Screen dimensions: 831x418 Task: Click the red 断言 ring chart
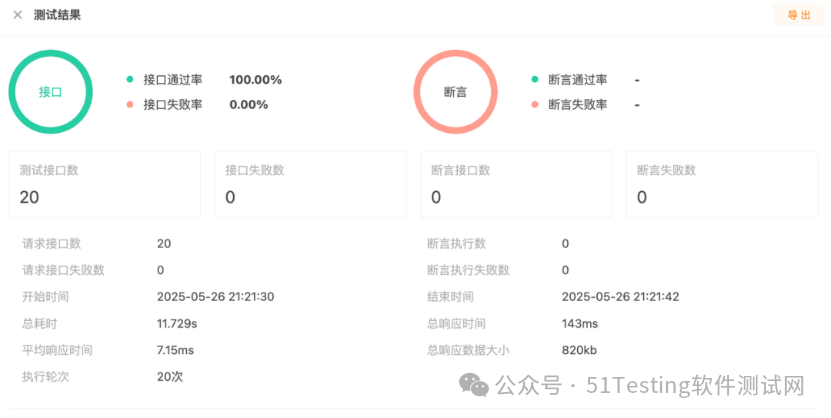(x=455, y=92)
